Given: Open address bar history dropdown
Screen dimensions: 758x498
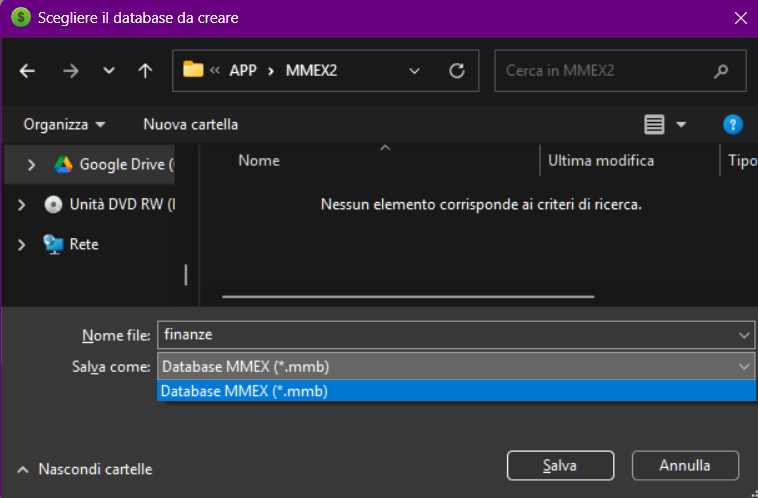Looking at the screenshot, I should [x=414, y=71].
